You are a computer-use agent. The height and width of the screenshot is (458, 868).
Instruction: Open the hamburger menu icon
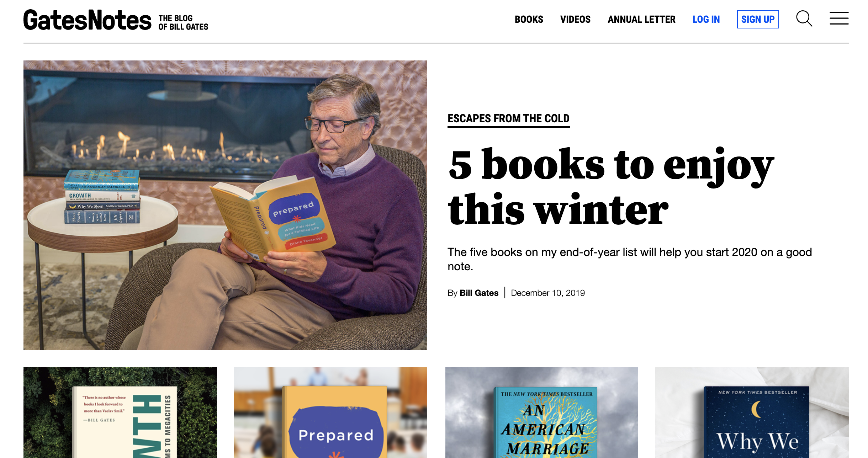click(839, 18)
